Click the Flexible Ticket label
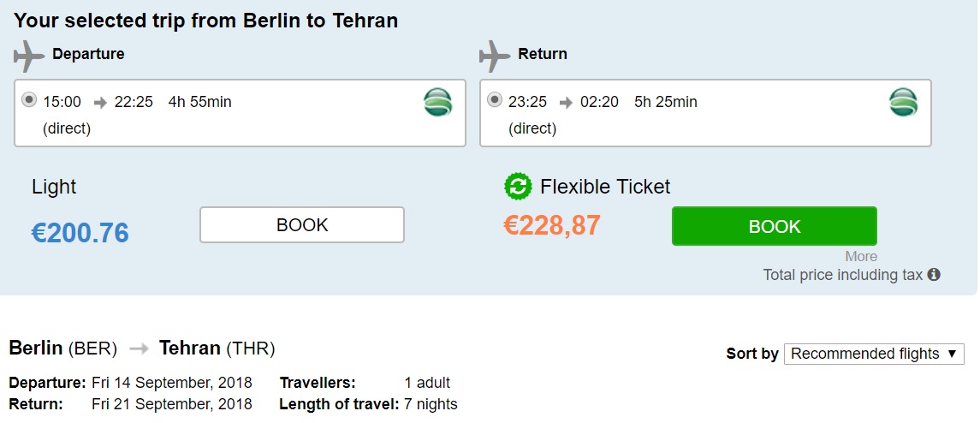The image size is (980, 423). pyautogui.click(x=605, y=187)
